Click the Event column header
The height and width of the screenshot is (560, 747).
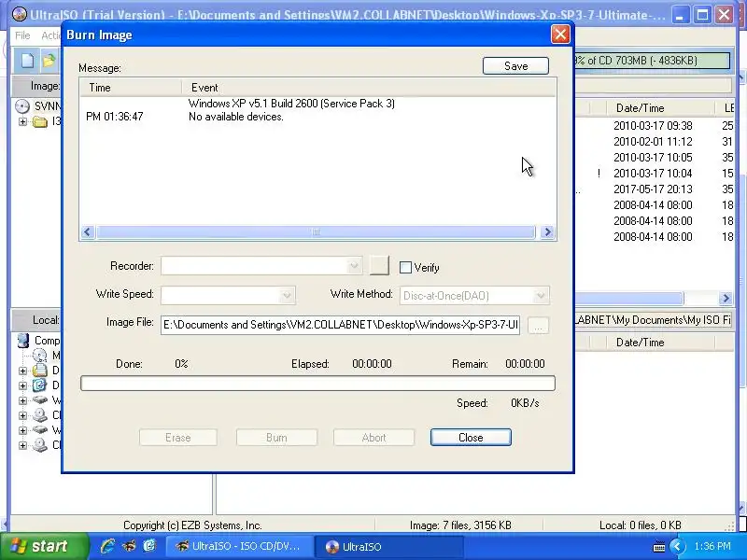point(369,88)
